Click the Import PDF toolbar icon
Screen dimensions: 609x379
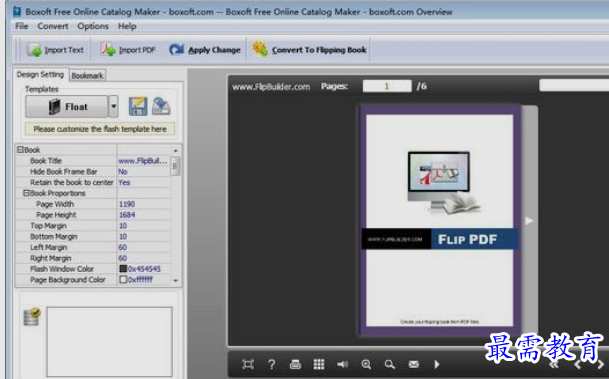click(108, 49)
